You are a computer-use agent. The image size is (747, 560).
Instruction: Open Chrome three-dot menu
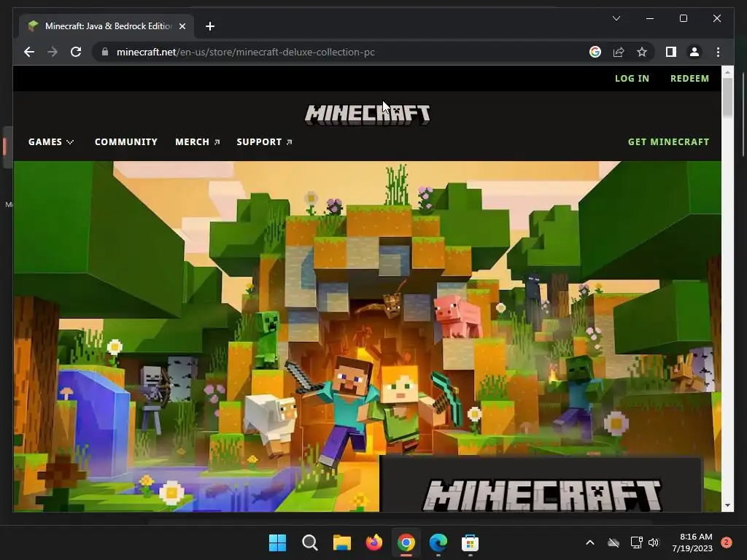(x=718, y=52)
